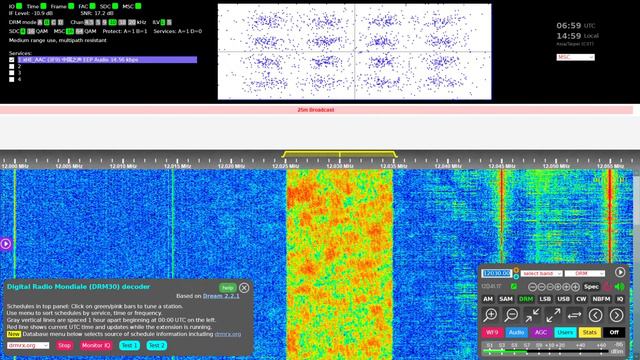Click the yellow passband marker on frequency scale
Viewport: 640px width, 360px height.
coord(339,154)
